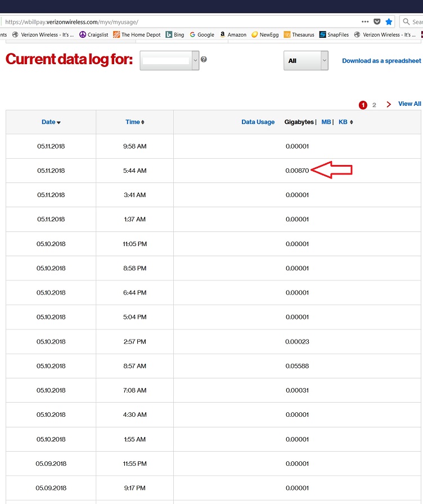
Task: Open the SnapFiles bookmark
Action: tap(334, 35)
